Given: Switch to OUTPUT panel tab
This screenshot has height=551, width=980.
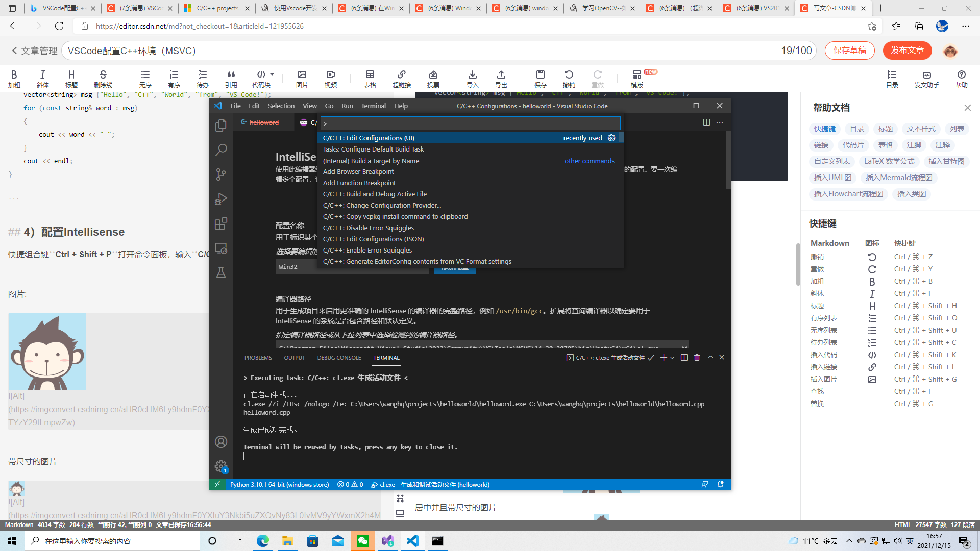Looking at the screenshot, I should point(295,358).
